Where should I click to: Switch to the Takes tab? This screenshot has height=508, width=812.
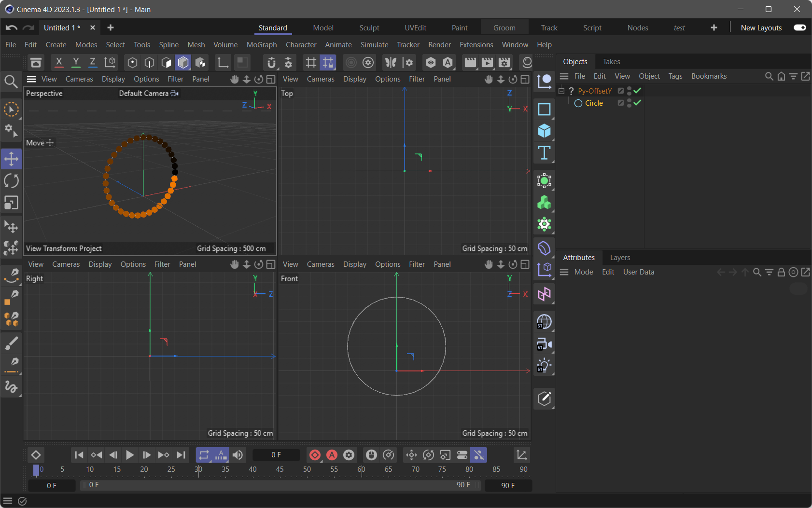(x=611, y=62)
